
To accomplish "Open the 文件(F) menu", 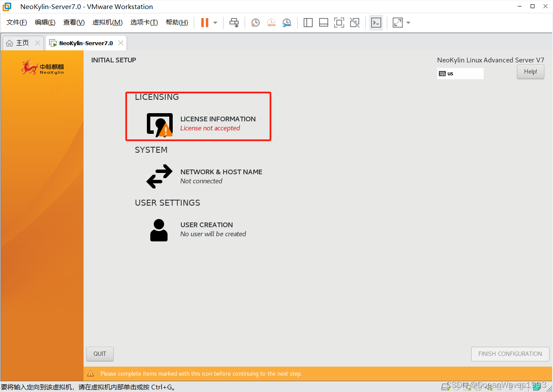I will [x=17, y=22].
